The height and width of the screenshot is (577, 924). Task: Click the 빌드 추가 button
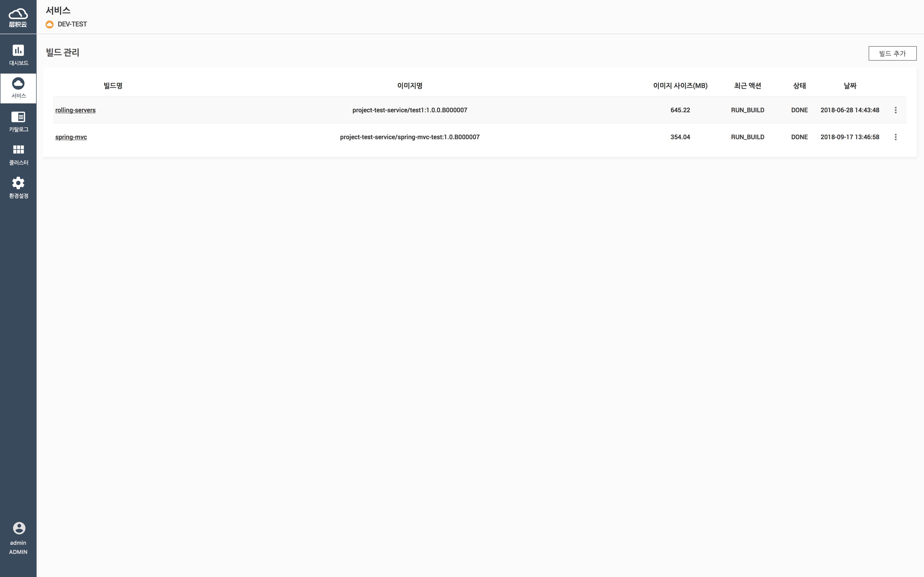[892, 53]
